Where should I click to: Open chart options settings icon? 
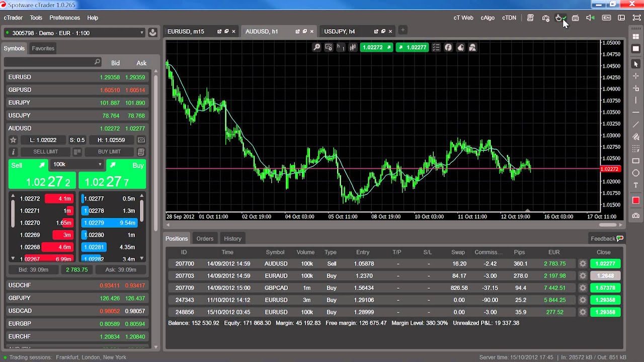[x=329, y=47]
